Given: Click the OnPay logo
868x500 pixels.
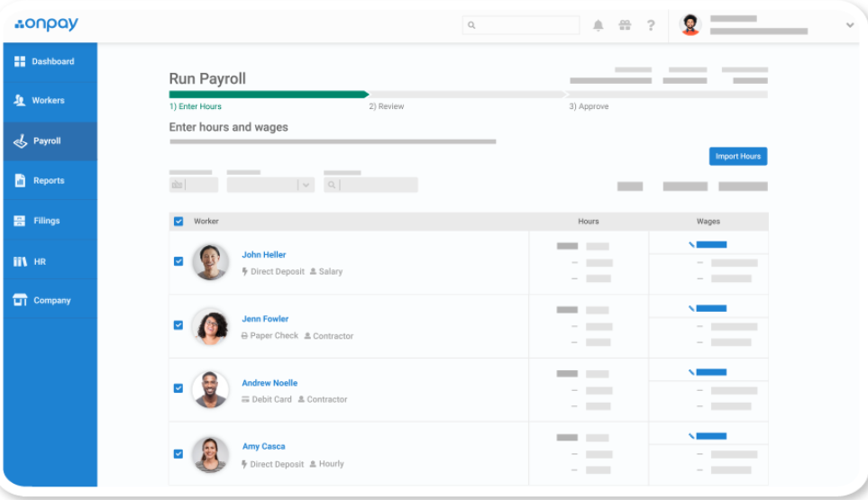Looking at the screenshot, I should [x=47, y=23].
